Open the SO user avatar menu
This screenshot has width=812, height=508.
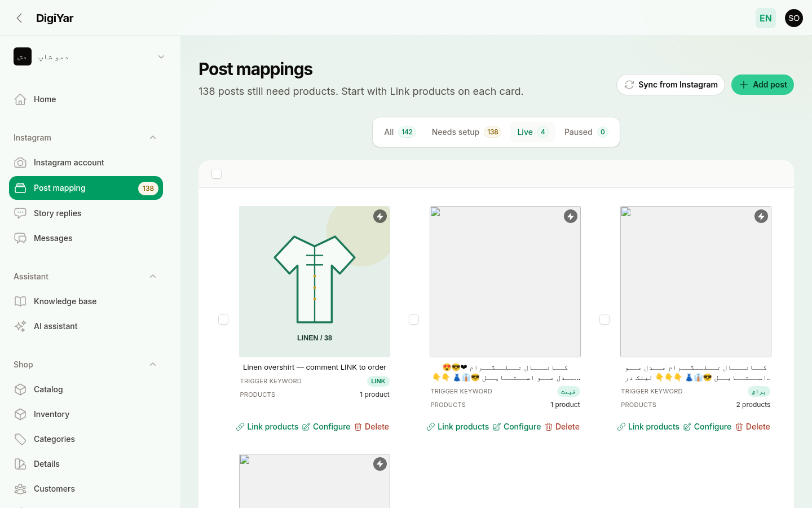[794, 18]
